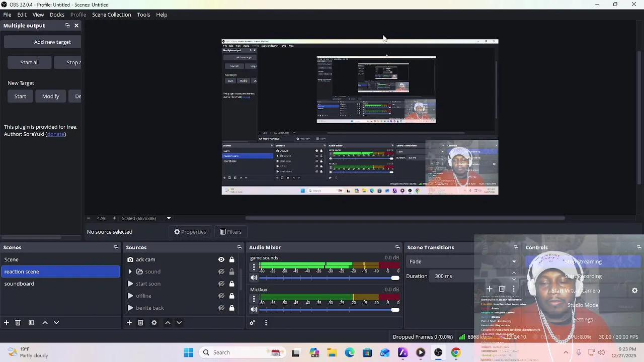The height and width of the screenshot is (362, 644).
Task: Show hidden system tray icons
Action: [x=566, y=353]
